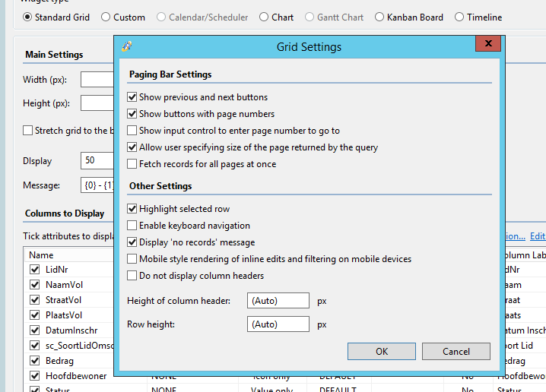Click the Row height input field
This screenshot has width=546, height=392.
click(278, 324)
